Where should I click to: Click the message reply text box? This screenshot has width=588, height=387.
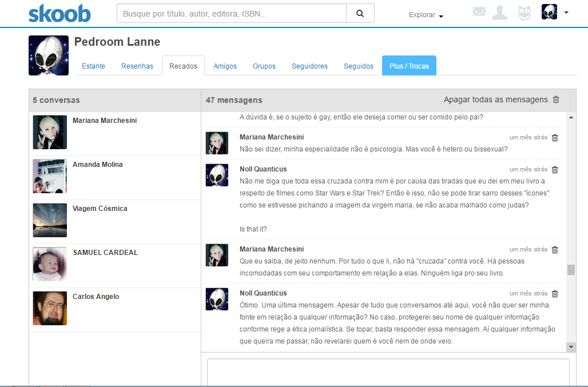coord(388,372)
